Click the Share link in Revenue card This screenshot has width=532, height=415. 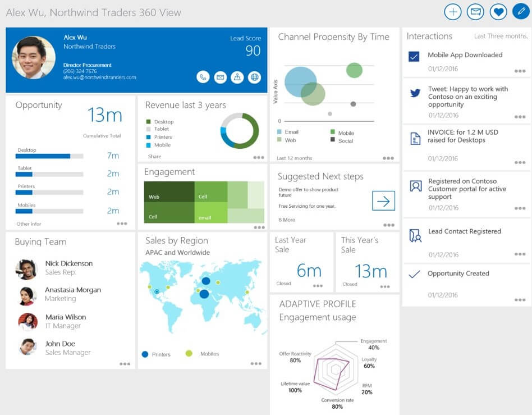point(154,157)
